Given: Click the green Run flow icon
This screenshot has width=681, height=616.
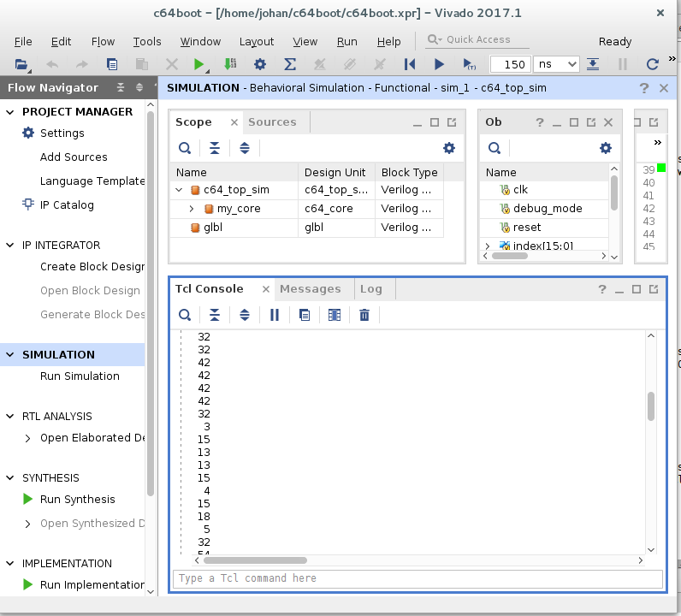Looking at the screenshot, I should pyautogui.click(x=199, y=64).
